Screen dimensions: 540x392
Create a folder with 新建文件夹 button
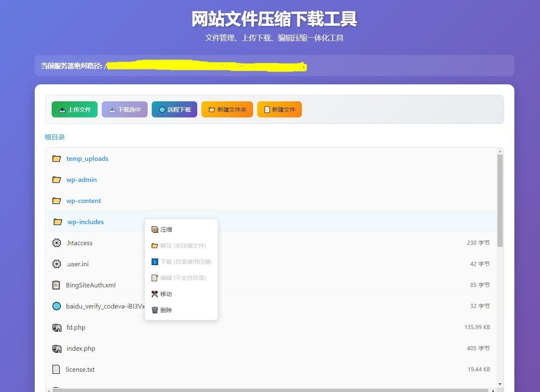click(227, 110)
